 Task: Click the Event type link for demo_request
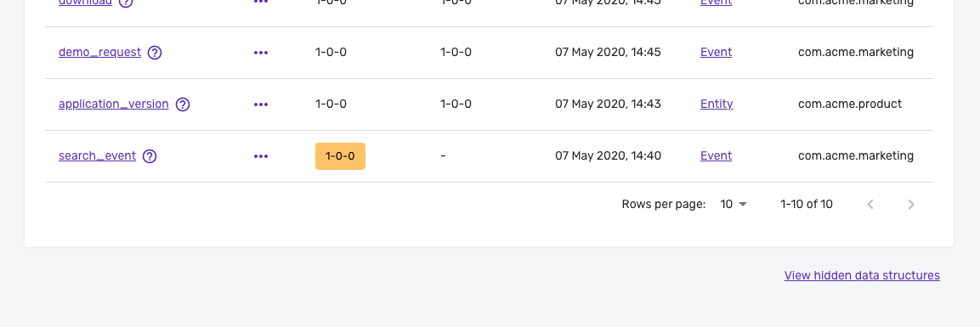tap(717, 53)
